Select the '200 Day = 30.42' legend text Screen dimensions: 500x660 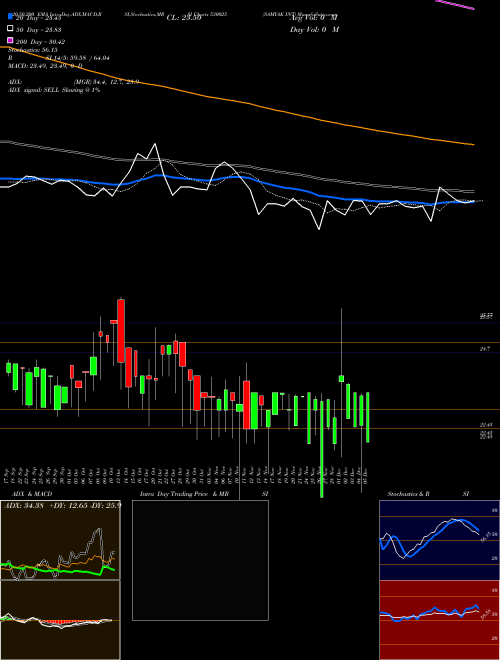coord(40,41)
